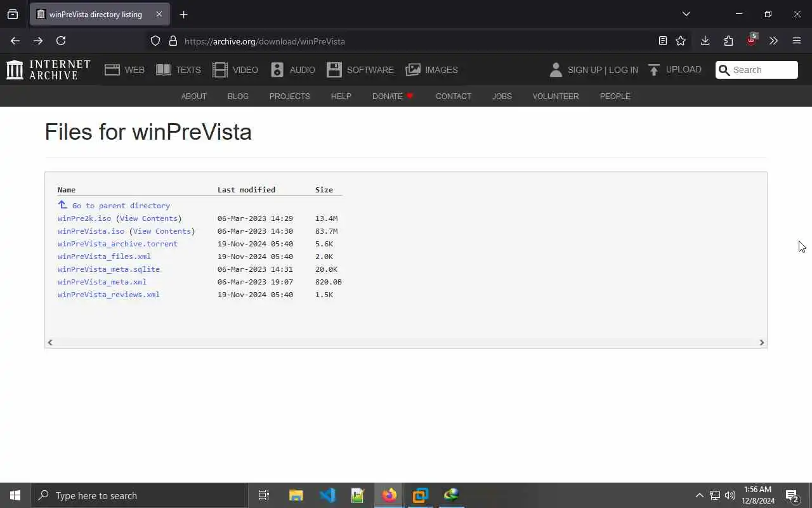
Task: Open a new browser tab
Action: coord(183,15)
